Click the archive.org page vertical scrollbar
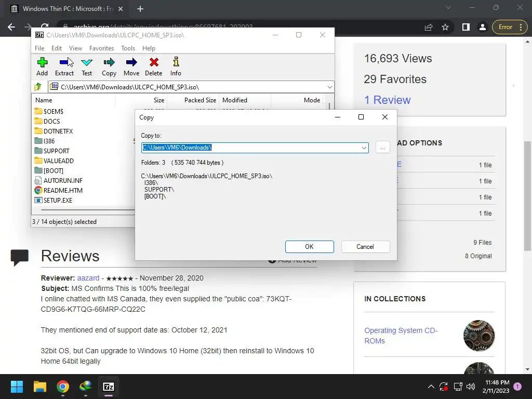Viewport: 532px width, 399px height. tap(527, 196)
